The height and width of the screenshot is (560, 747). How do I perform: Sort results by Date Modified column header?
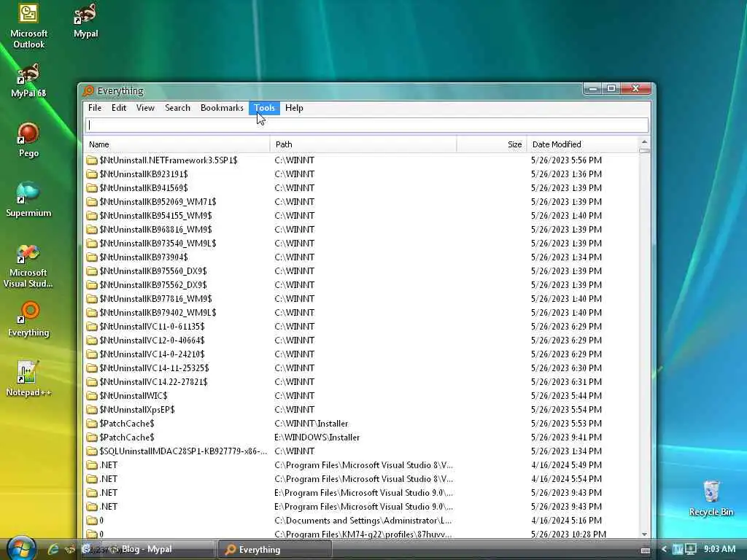pyautogui.click(x=582, y=144)
